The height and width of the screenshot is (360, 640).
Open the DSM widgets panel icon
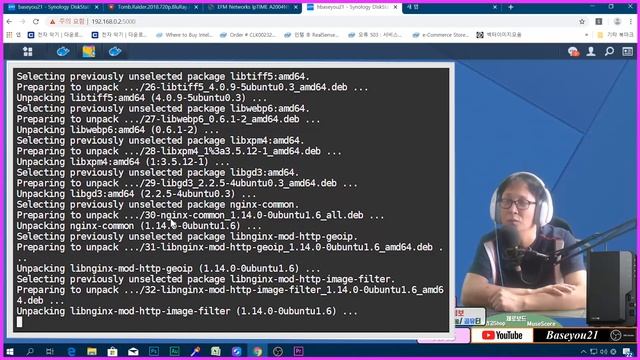tap(627, 51)
